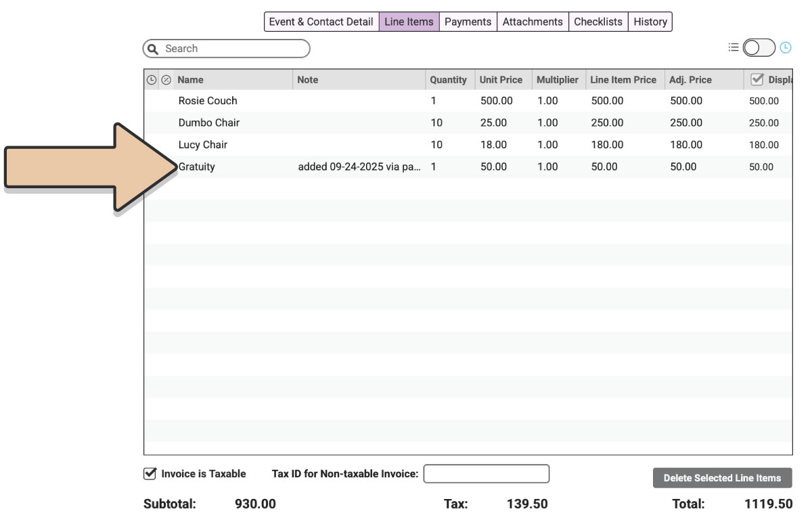This screenshot has width=812, height=520.
Task: Switch to the Payments tab
Action: click(x=468, y=22)
